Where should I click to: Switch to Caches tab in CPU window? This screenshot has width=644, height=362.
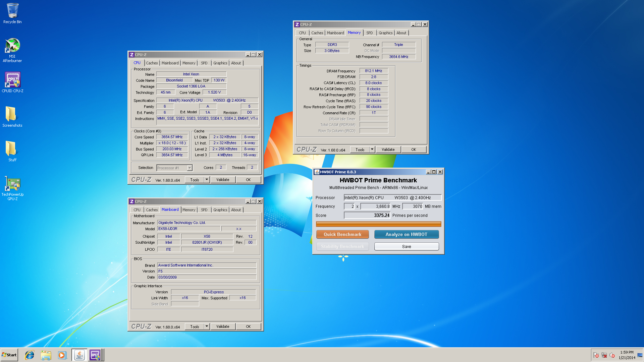152,63
